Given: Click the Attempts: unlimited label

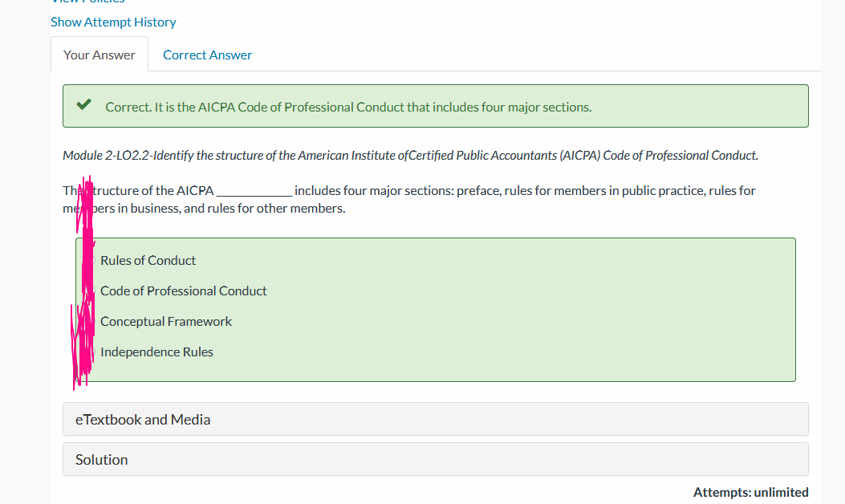Looking at the screenshot, I should pyautogui.click(x=750, y=492).
